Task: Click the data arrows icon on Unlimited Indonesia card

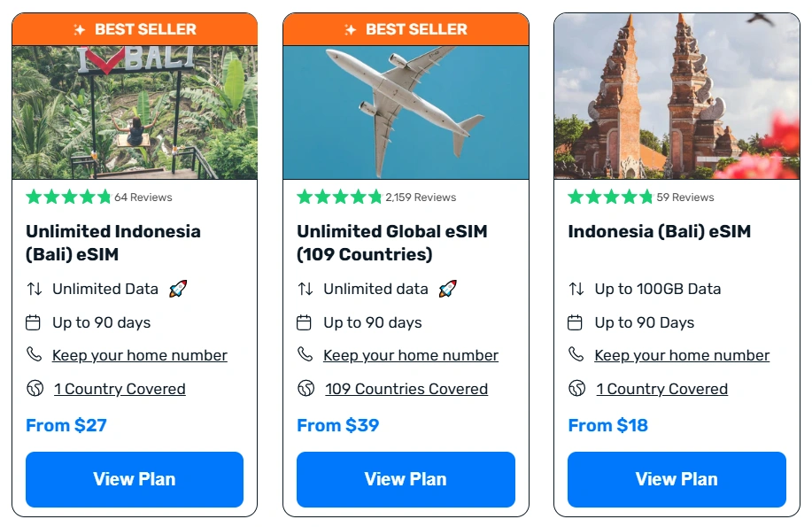Action: [x=35, y=289]
